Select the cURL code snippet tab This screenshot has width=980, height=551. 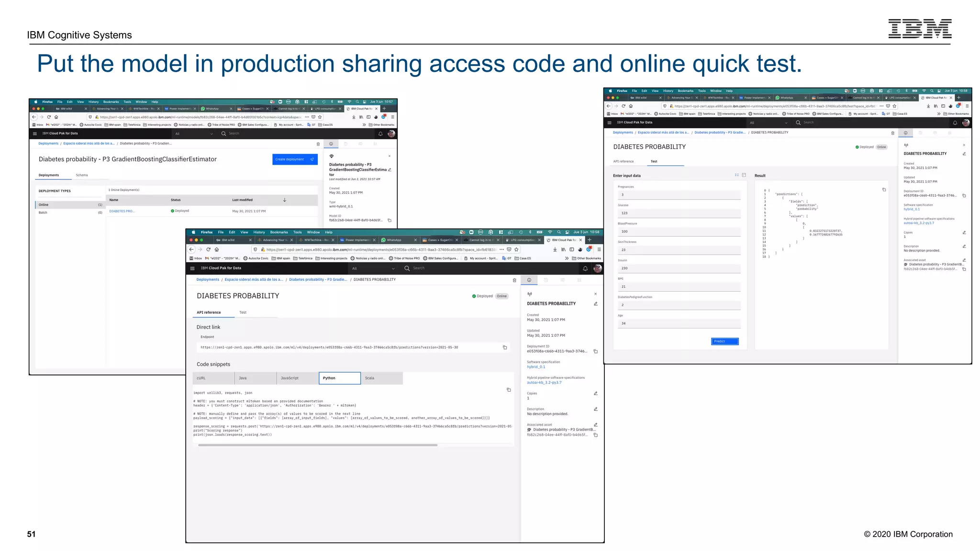(213, 378)
